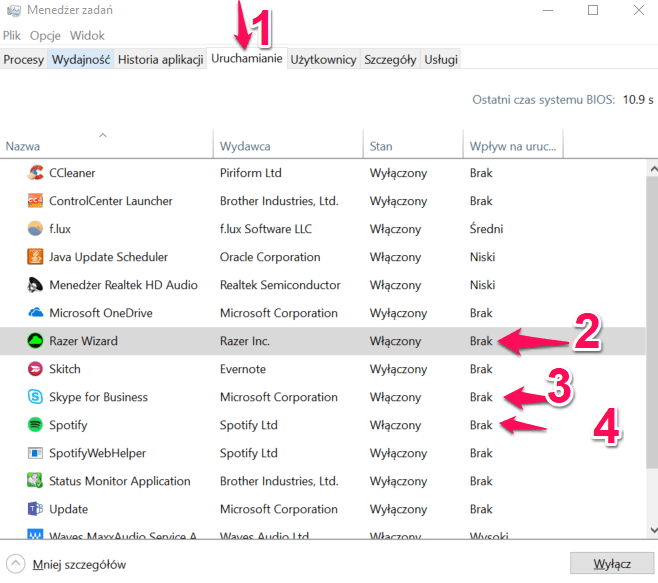Click the Skype for Business icon
The height and width of the screenshot is (583, 658).
point(36,397)
